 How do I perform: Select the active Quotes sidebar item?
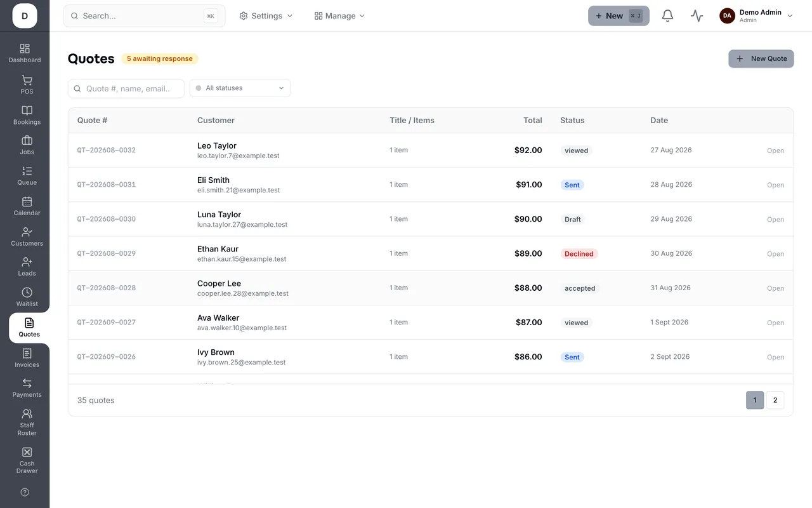[x=29, y=328]
